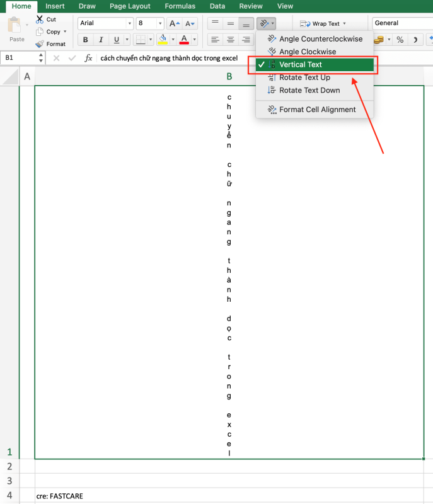Select column B header
The height and width of the screenshot is (504, 433).
pyautogui.click(x=229, y=76)
